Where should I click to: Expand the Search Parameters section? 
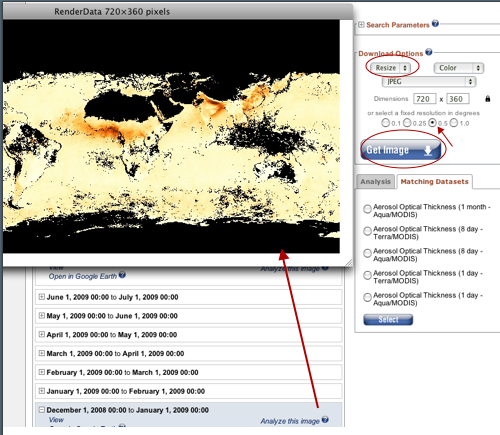[361, 25]
